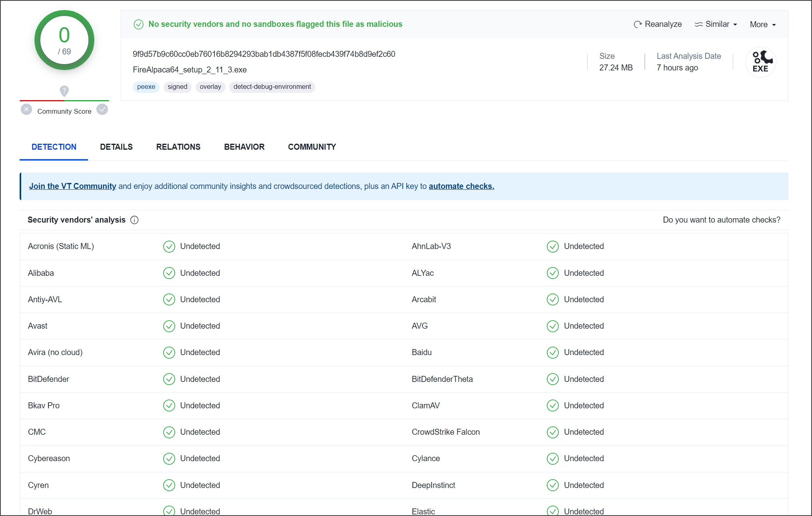Viewport: 812px width, 516px height.
Task: Click the BitDefender undetected check icon
Action: point(169,379)
